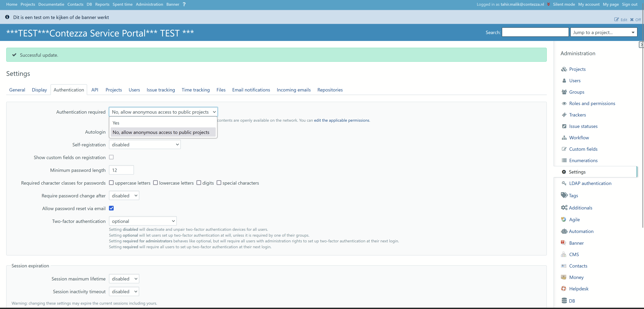Open the Authentication required dropdown

click(163, 112)
